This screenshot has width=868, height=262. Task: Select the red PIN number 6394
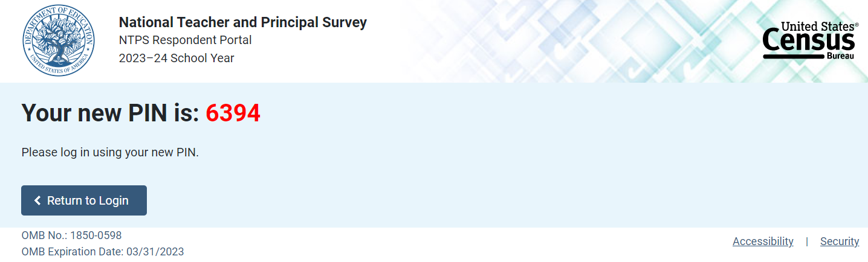click(x=233, y=113)
